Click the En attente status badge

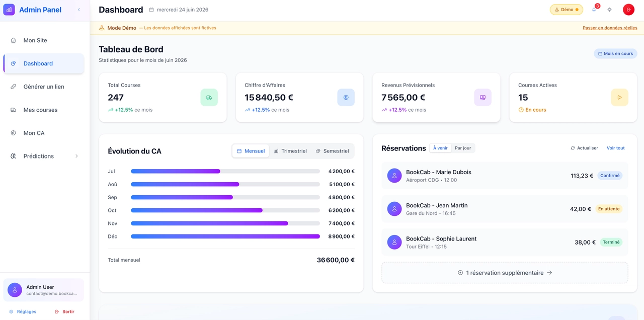[609, 209]
